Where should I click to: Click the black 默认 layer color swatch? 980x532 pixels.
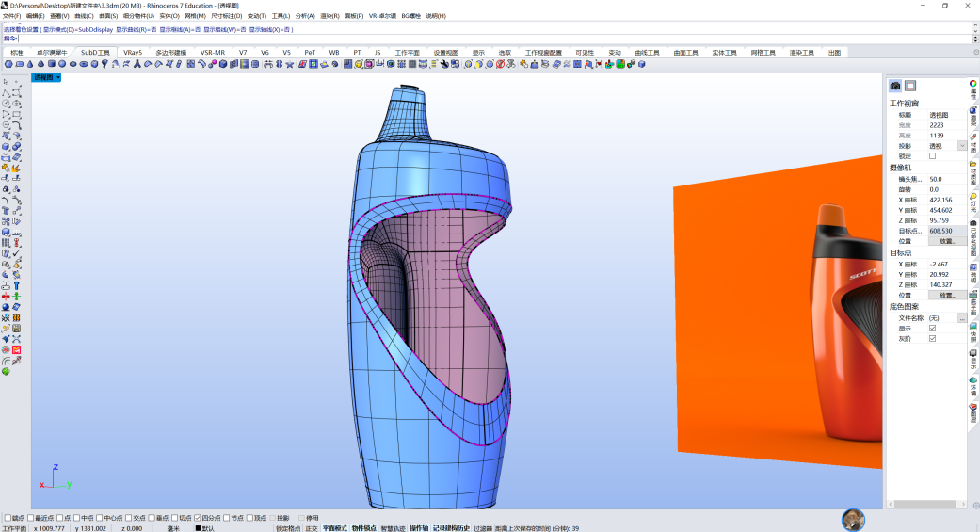[x=198, y=528]
